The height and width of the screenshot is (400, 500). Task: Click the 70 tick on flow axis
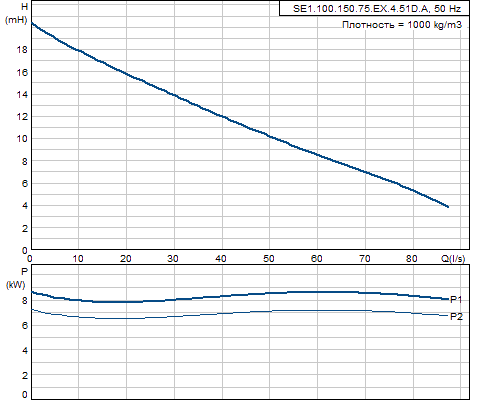tap(364, 259)
